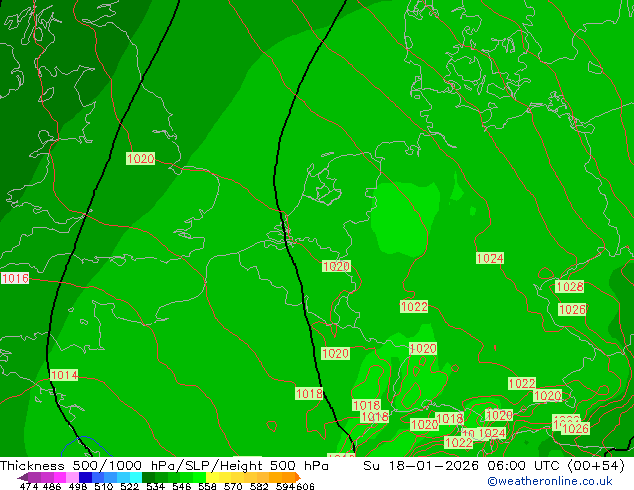Click the legend value 534
This screenshot has height=490, width=634.
[x=155, y=486]
